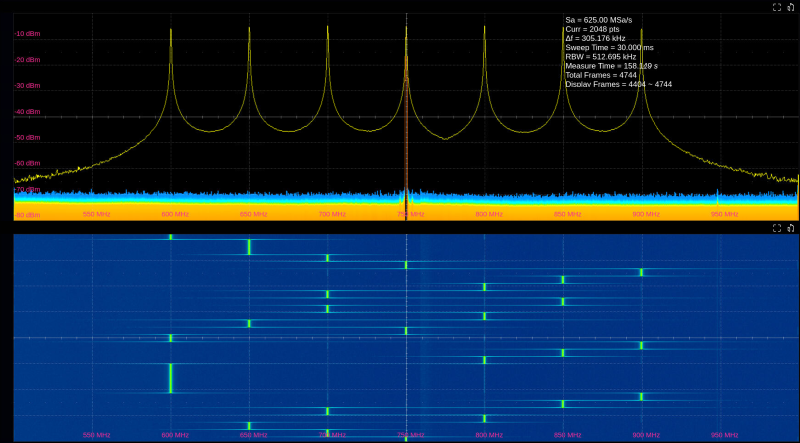Expand the waterfall panel using its fullscreen icon
The height and width of the screenshot is (443, 800).
click(777, 228)
